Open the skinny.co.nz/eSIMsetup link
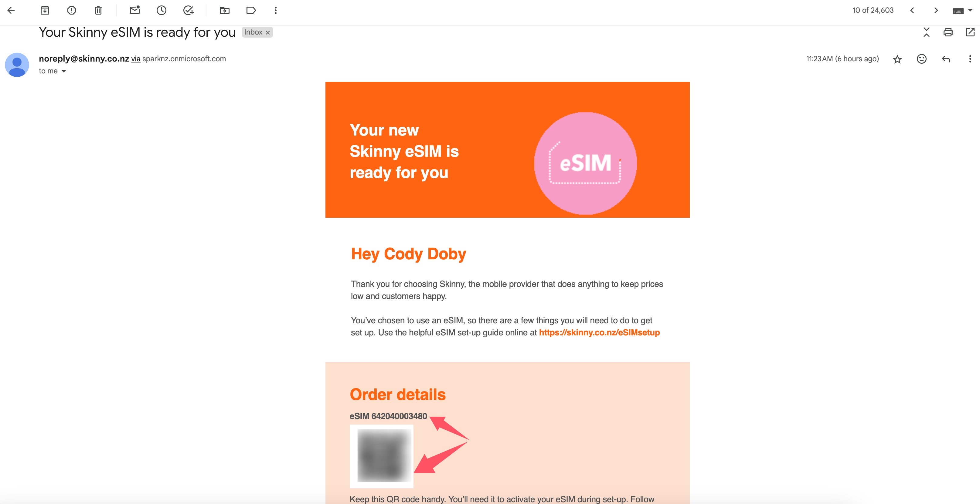980x504 pixels. (x=599, y=333)
